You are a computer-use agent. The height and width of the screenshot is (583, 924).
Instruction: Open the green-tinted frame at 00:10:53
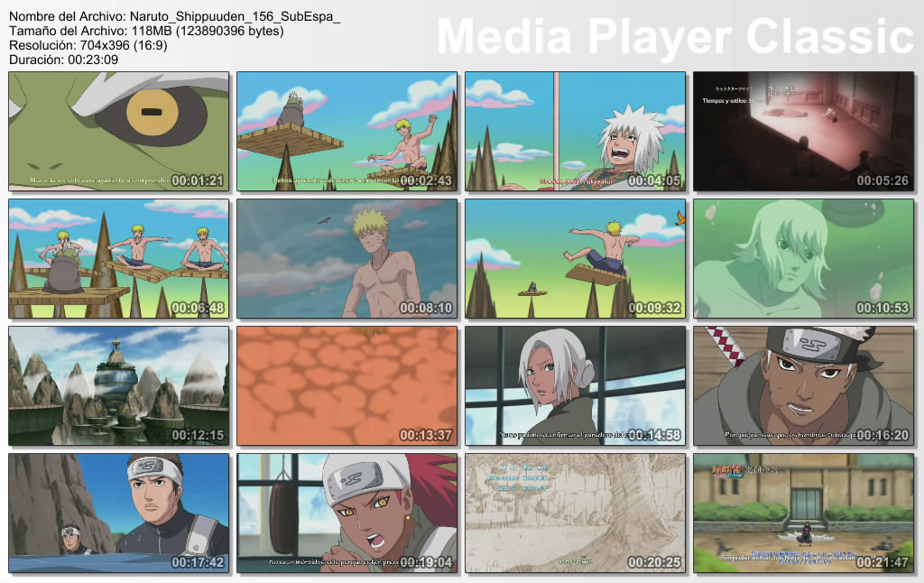click(x=803, y=259)
